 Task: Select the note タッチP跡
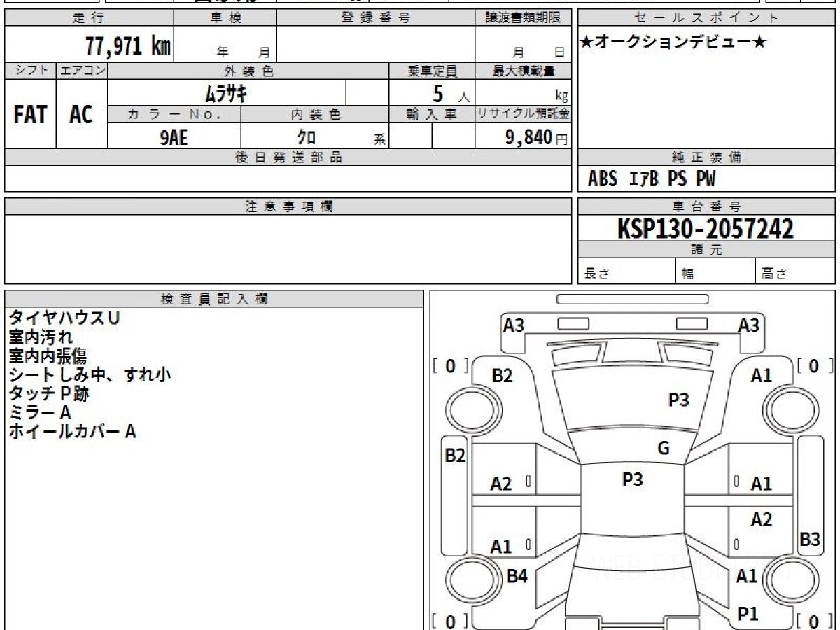(x=49, y=393)
